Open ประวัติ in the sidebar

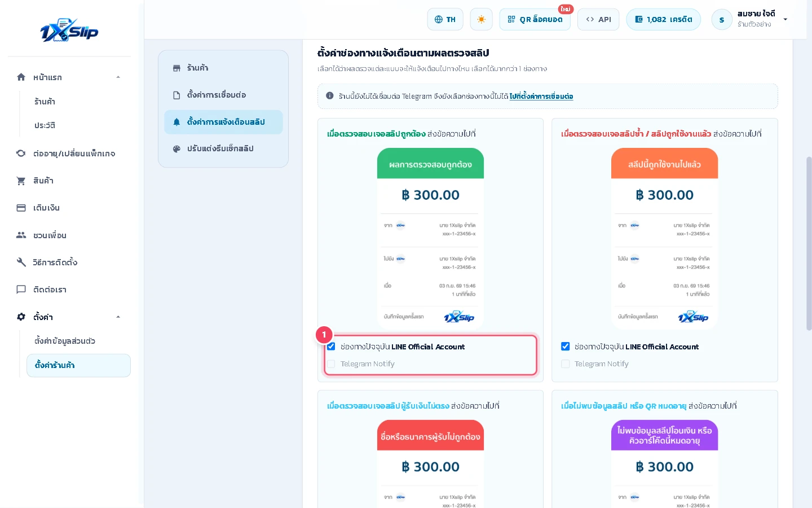tap(45, 125)
